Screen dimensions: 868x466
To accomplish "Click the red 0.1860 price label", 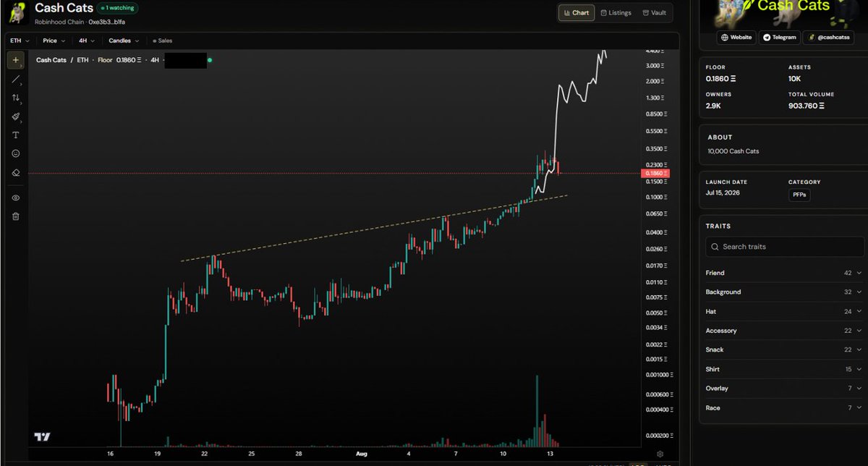I will pos(657,174).
